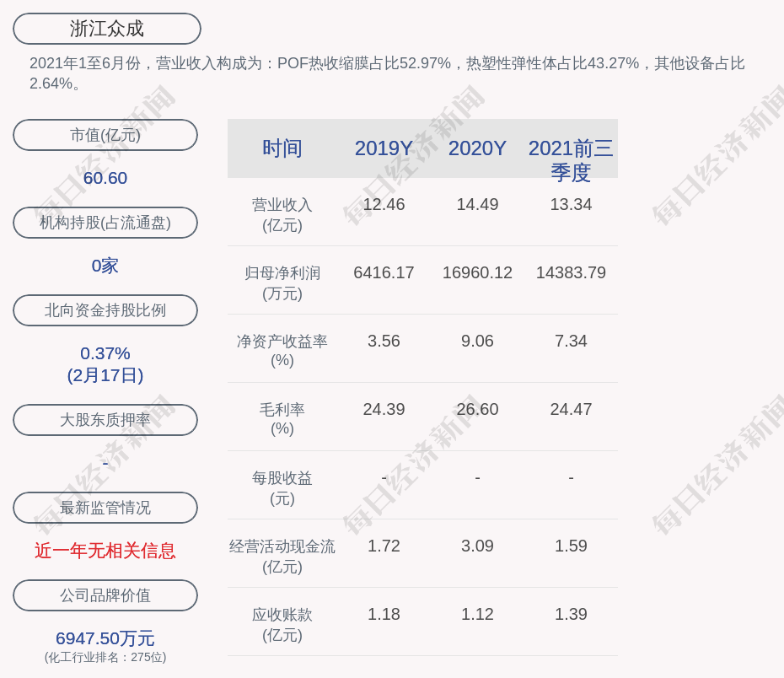Select the 2020Y column header
The image size is (784, 678).
[x=477, y=148]
